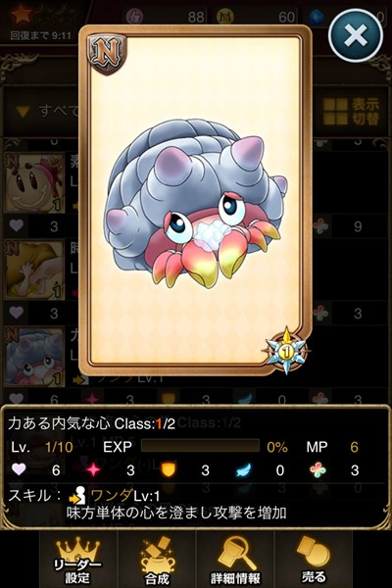The image size is (392, 588).
Task: Expand the すべて filter dropdown
Action: click(47, 112)
